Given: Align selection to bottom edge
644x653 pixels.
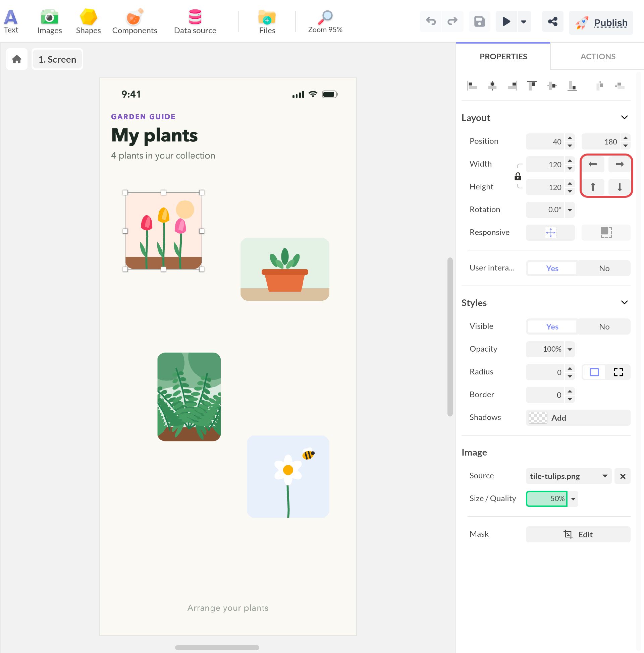Looking at the screenshot, I should coord(572,86).
